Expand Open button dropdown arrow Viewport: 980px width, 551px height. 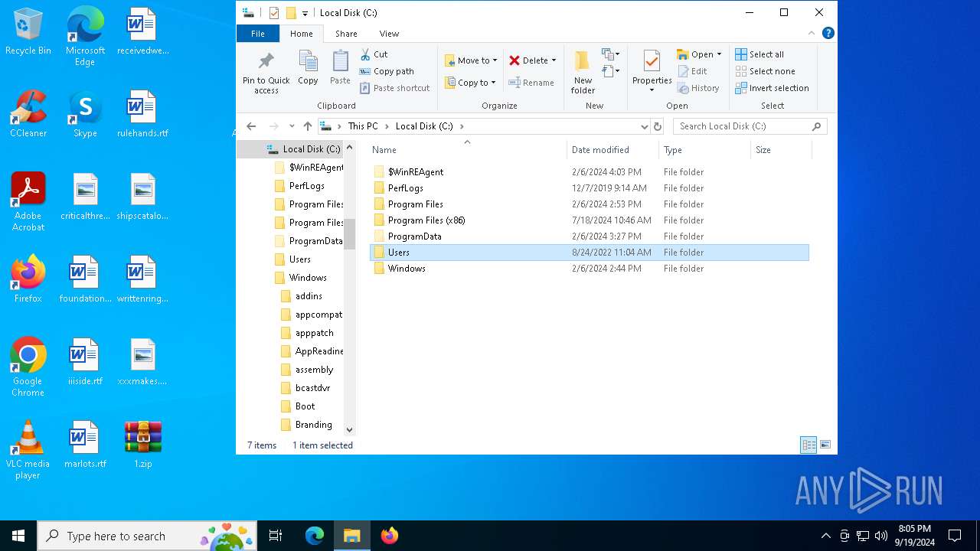pos(719,54)
